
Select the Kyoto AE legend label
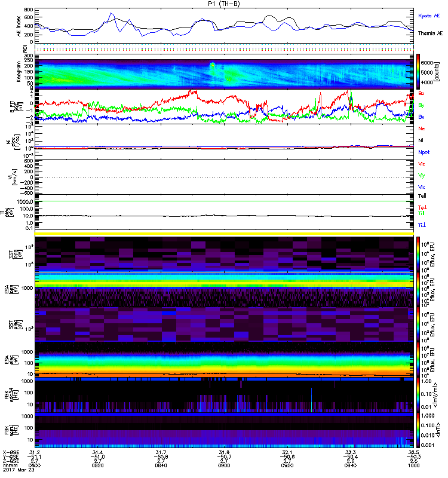(x=429, y=16)
